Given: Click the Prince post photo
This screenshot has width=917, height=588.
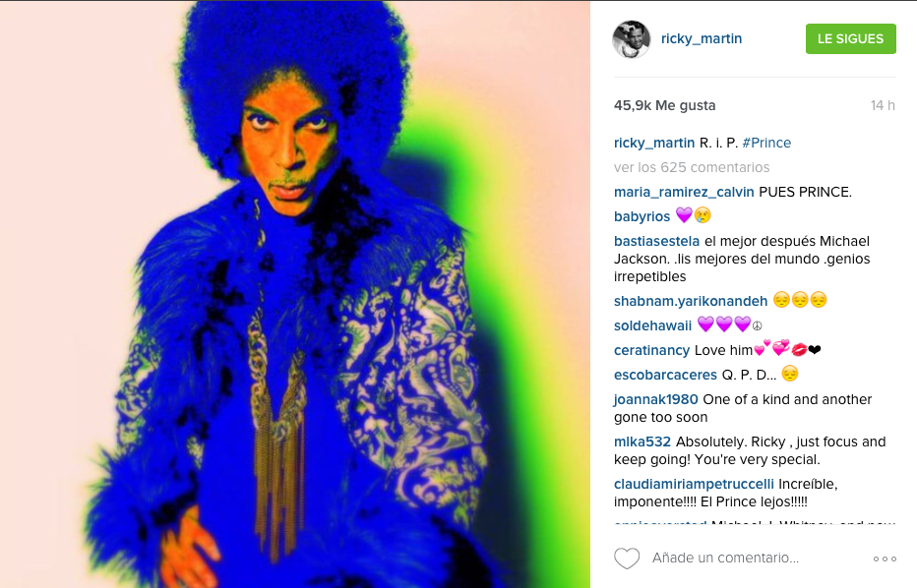Looking at the screenshot, I should click(295, 294).
